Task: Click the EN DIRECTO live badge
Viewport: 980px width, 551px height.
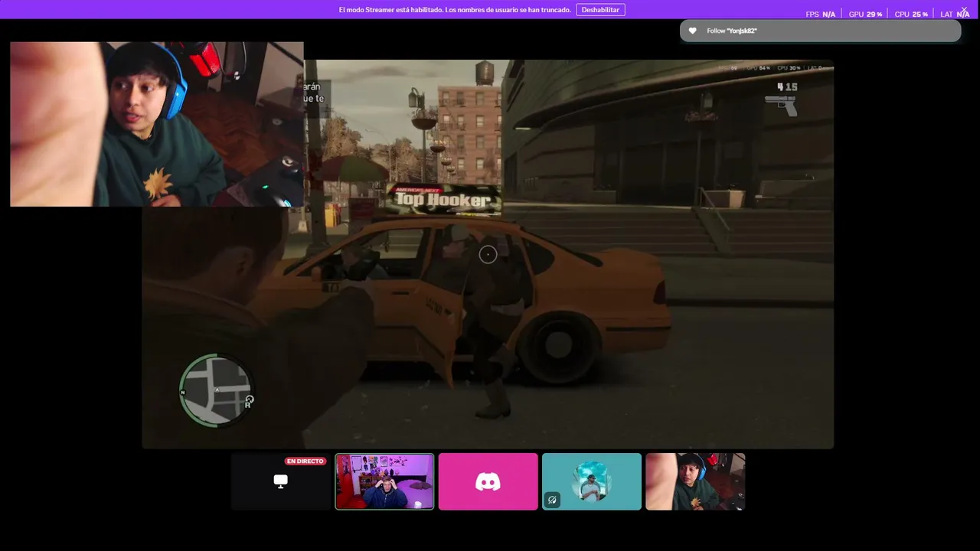Action: (x=305, y=461)
